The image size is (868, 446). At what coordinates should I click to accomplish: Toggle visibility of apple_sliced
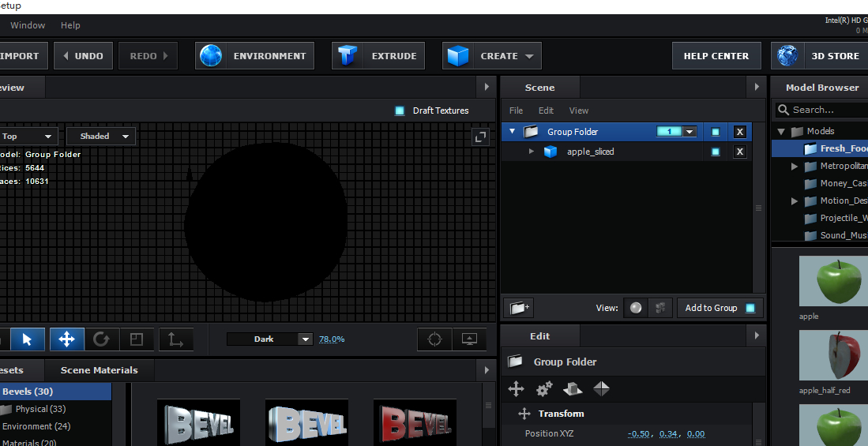[x=716, y=152]
